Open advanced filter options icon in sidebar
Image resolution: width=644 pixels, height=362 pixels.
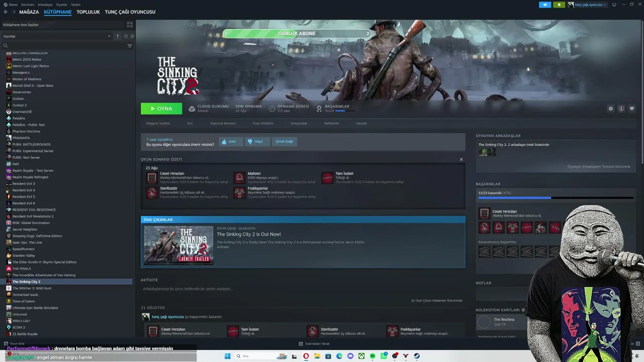(x=130, y=46)
